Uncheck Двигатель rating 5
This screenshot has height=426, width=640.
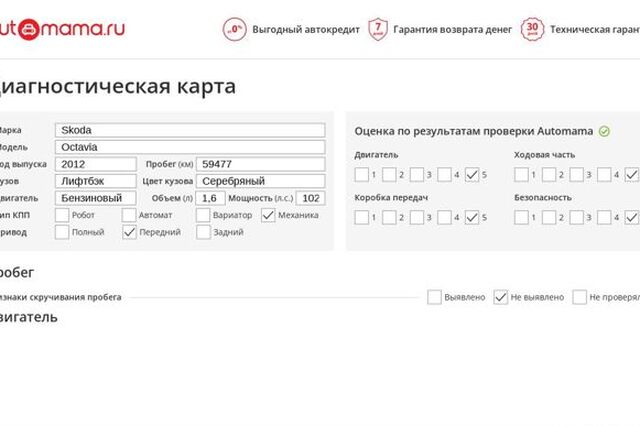click(472, 175)
